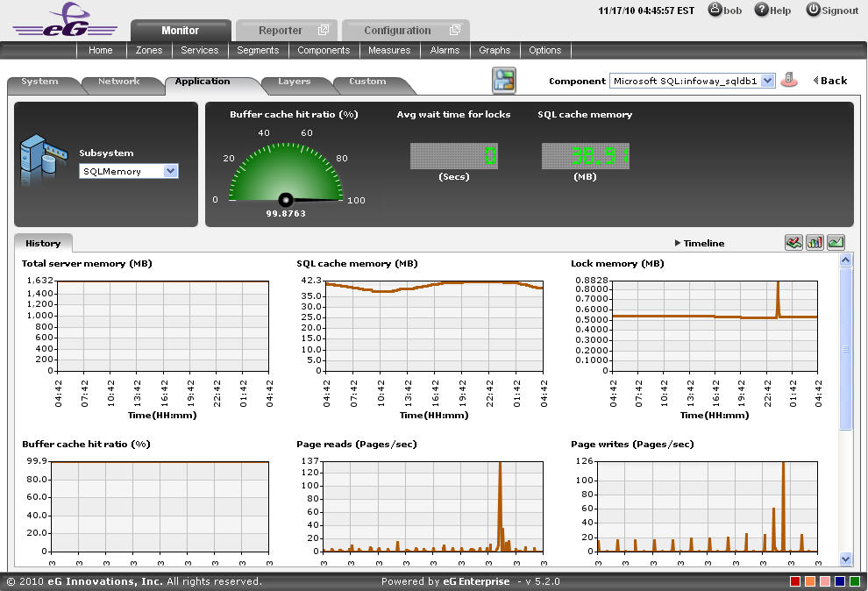This screenshot has width=868, height=591.
Task: Click the dashboard layout icon beside Component
Action: click(x=504, y=81)
